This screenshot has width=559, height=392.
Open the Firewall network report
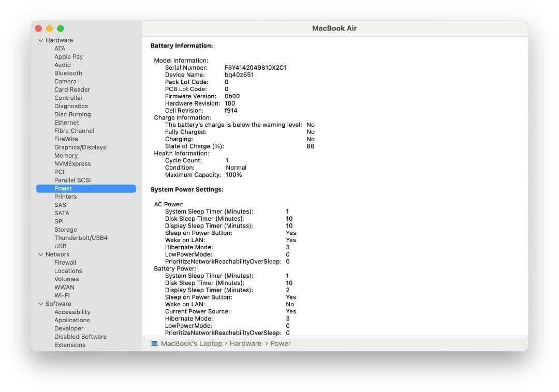click(x=65, y=262)
